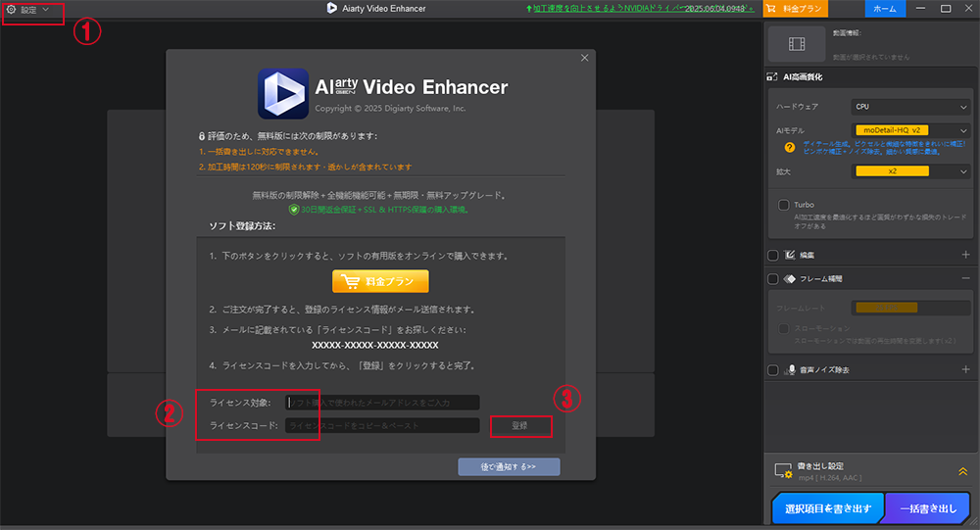
Task: Open the 拡大 x2 scale dropdown
Action: (910, 171)
